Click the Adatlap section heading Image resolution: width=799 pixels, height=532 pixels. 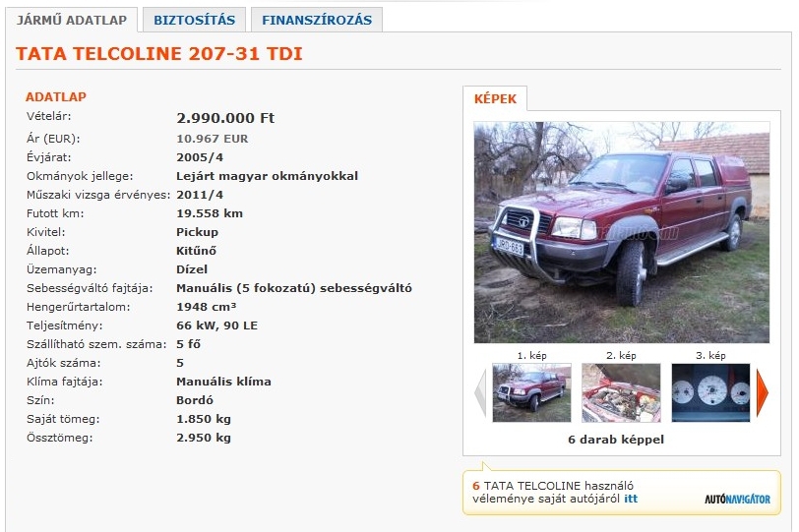click(56, 96)
